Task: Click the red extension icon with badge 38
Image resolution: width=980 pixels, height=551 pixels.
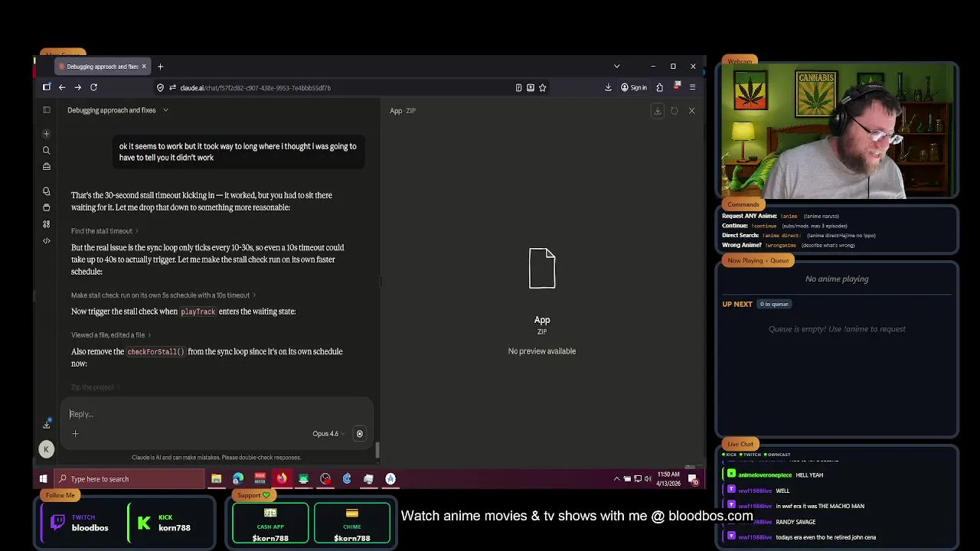Action: pyautogui.click(x=676, y=86)
